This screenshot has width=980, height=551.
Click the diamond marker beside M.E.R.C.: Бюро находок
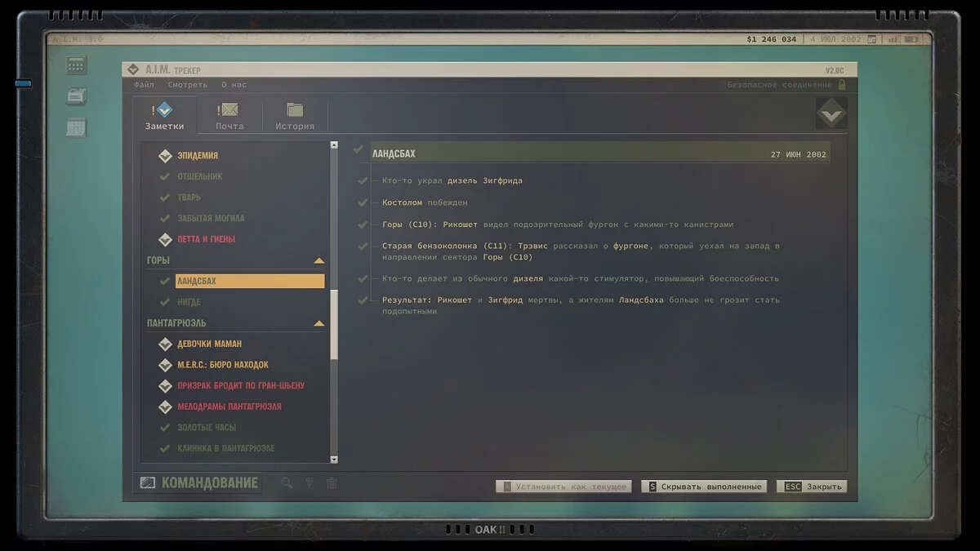pos(165,365)
